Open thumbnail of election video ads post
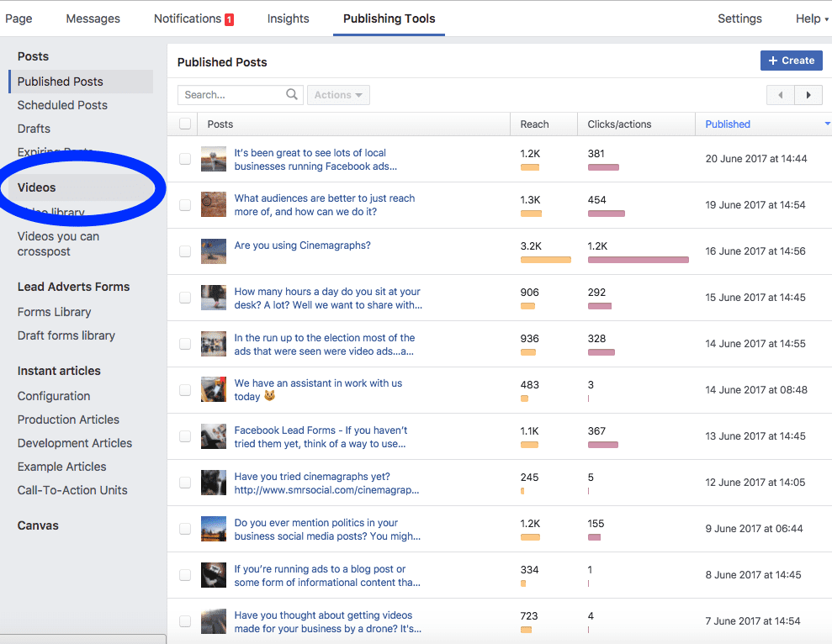The width and height of the screenshot is (832, 644). click(x=214, y=343)
